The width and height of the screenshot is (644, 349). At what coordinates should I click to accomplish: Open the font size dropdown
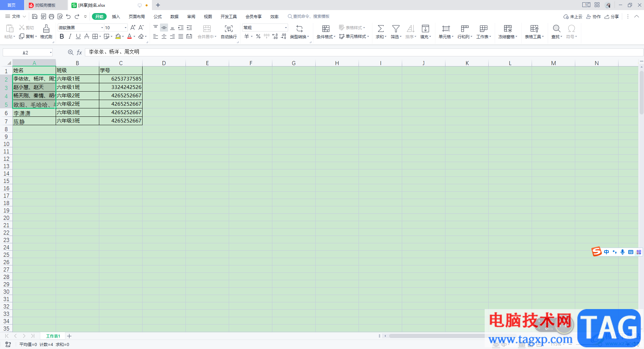(x=125, y=28)
